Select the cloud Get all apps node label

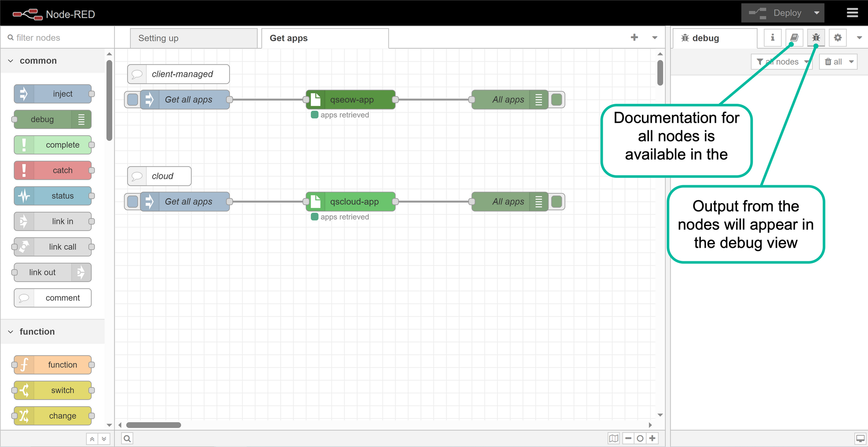pos(188,202)
